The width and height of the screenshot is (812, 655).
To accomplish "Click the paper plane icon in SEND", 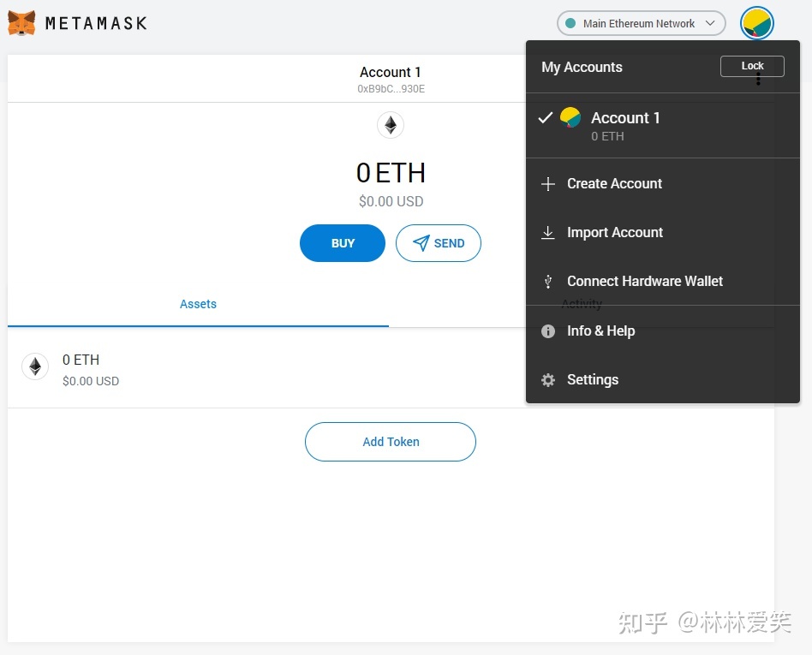I will 421,243.
